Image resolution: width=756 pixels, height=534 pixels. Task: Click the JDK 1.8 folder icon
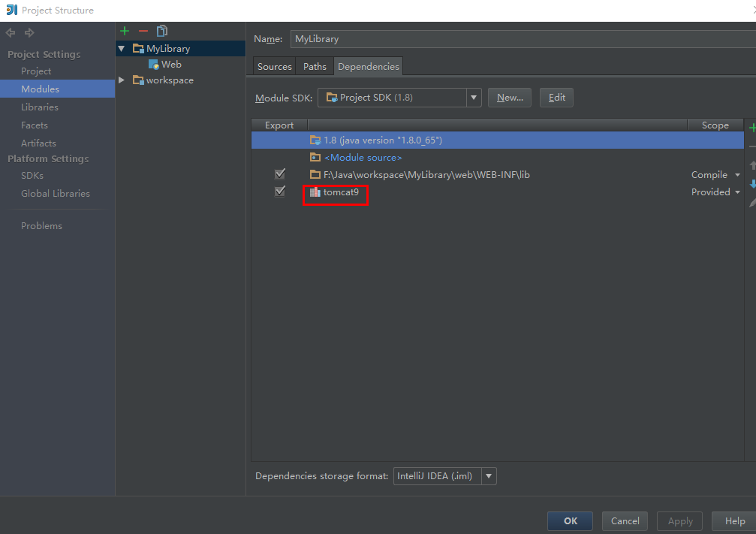tap(315, 140)
